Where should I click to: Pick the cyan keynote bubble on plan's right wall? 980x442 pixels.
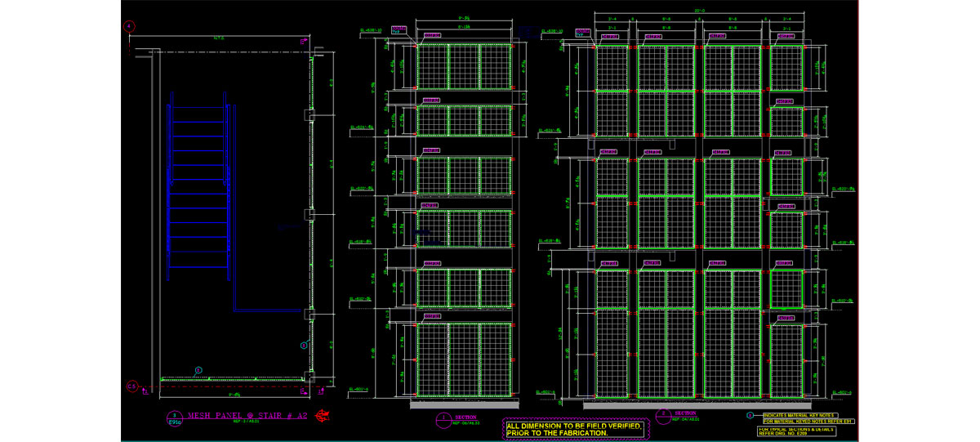coord(303,346)
